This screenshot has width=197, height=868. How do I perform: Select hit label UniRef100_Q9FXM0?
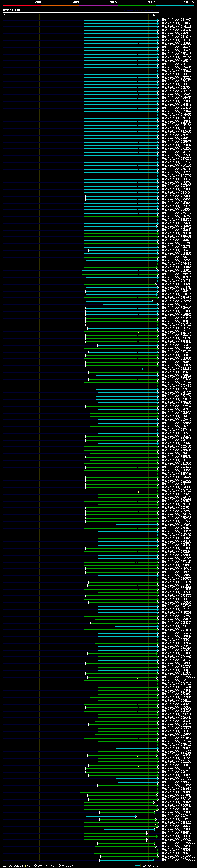(177, 30)
